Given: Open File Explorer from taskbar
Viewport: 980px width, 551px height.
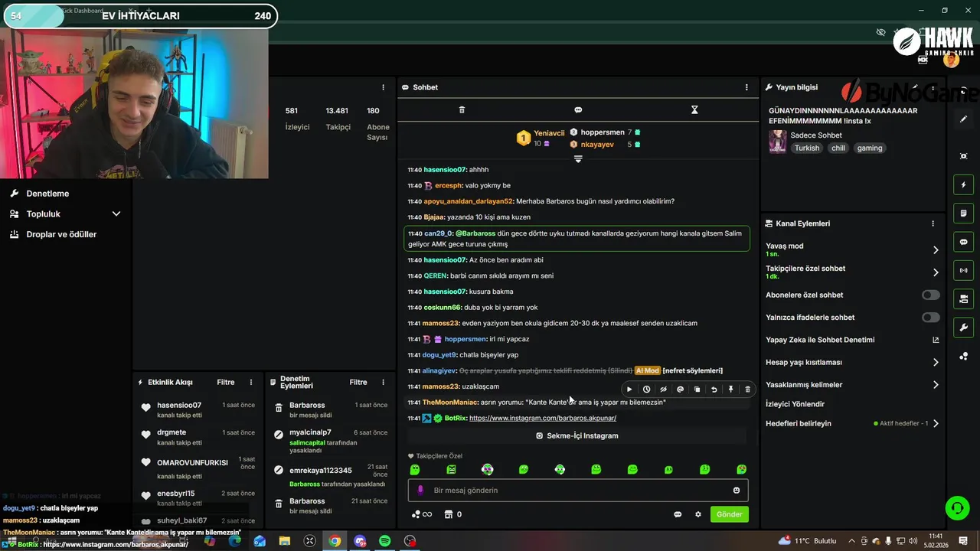Looking at the screenshot, I should coord(285,541).
